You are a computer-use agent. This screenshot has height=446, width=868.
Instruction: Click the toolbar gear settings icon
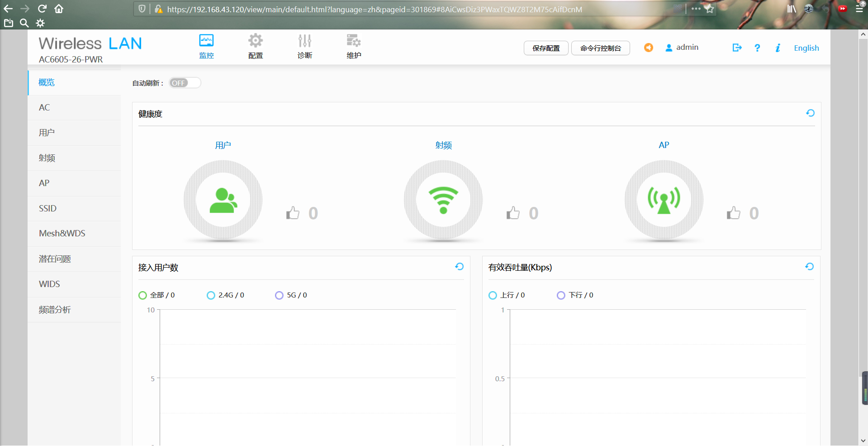point(40,23)
